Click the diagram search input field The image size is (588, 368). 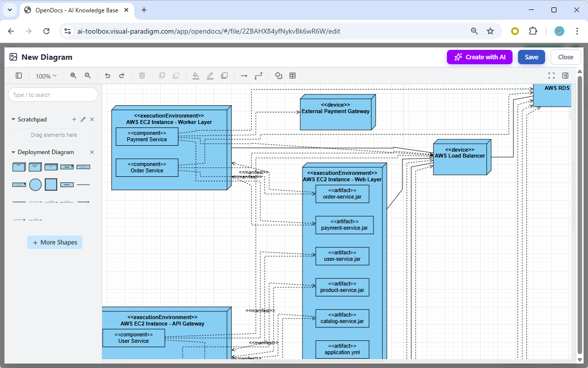coord(53,94)
